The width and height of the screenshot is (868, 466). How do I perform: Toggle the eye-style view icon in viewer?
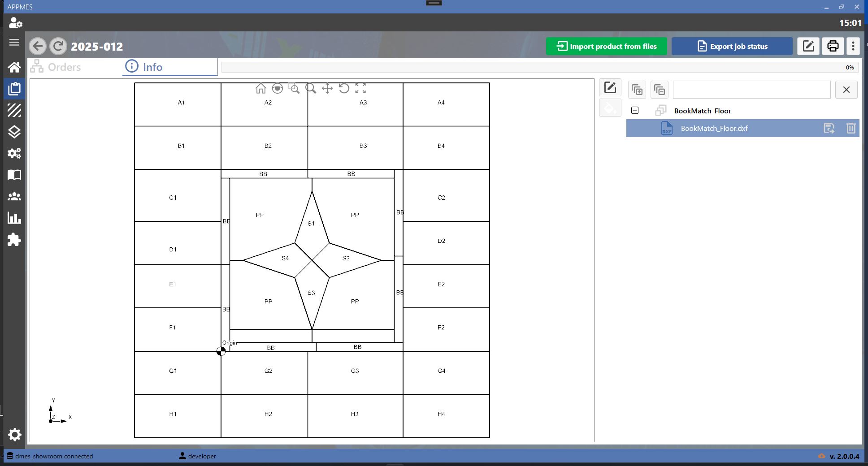(278, 88)
